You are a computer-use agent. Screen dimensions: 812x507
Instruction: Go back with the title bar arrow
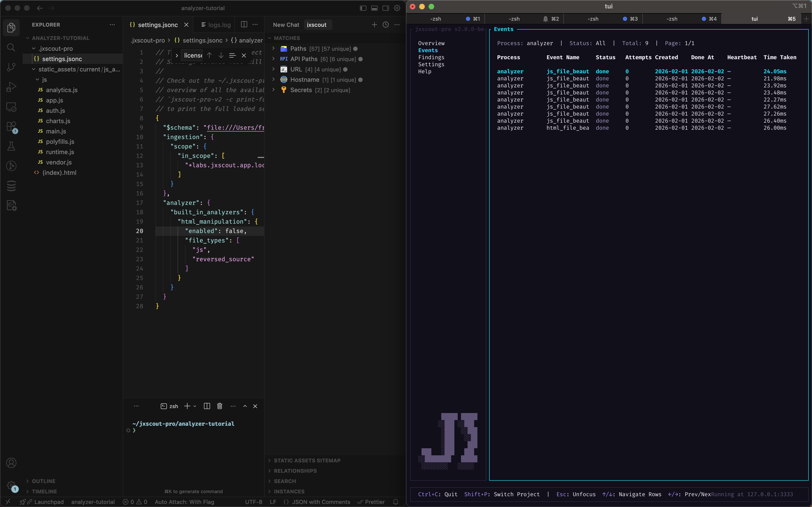coord(40,8)
